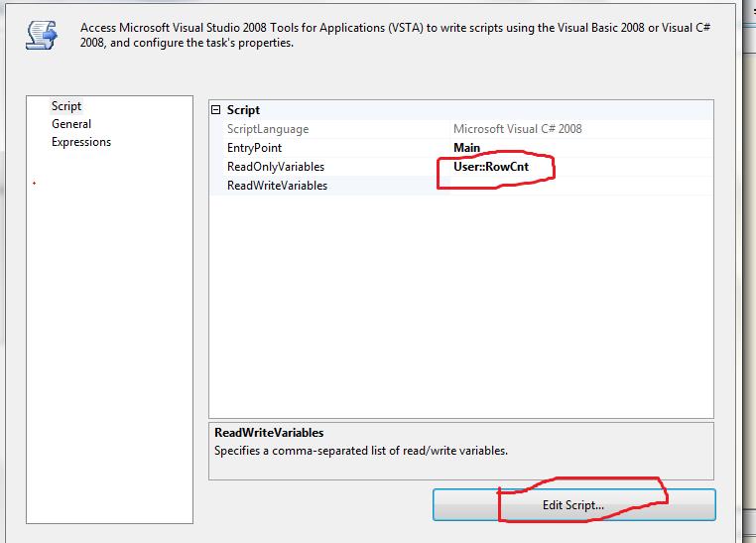Viewport: 756px width, 543px height.
Task: Collapse the Script category with minus box
Action: [x=216, y=110]
